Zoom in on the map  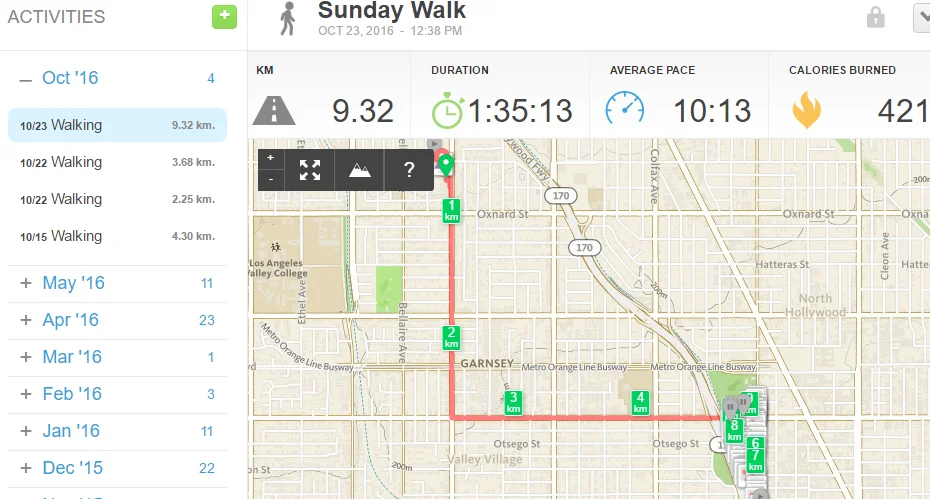[271, 158]
